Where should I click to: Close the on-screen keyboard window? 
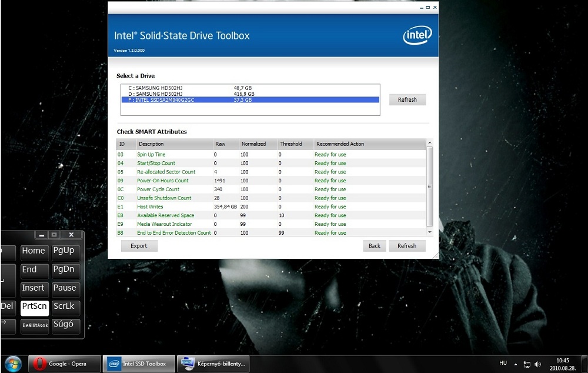[71, 235]
